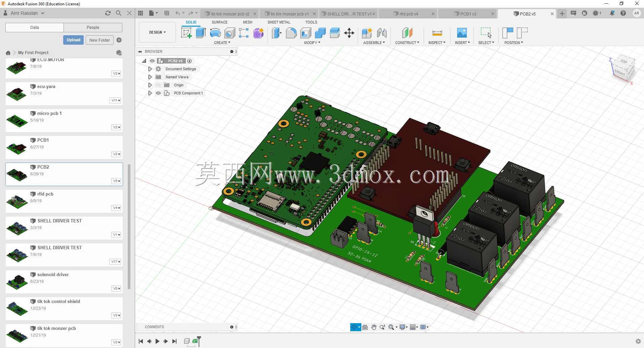This screenshot has height=348, width=644.
Task: Open the solenoid driver thumbnail
Action: (x=17, y=282)
